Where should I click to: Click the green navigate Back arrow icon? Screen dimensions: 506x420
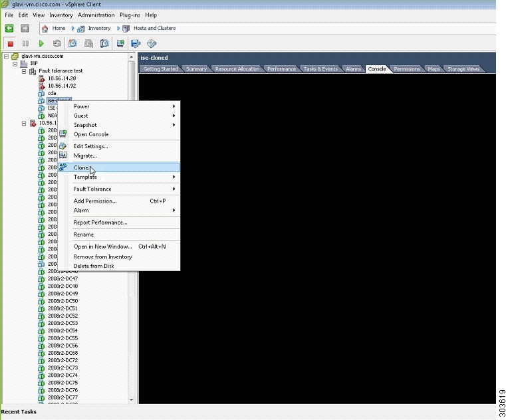pyautogui.click(x=9, y=29)
